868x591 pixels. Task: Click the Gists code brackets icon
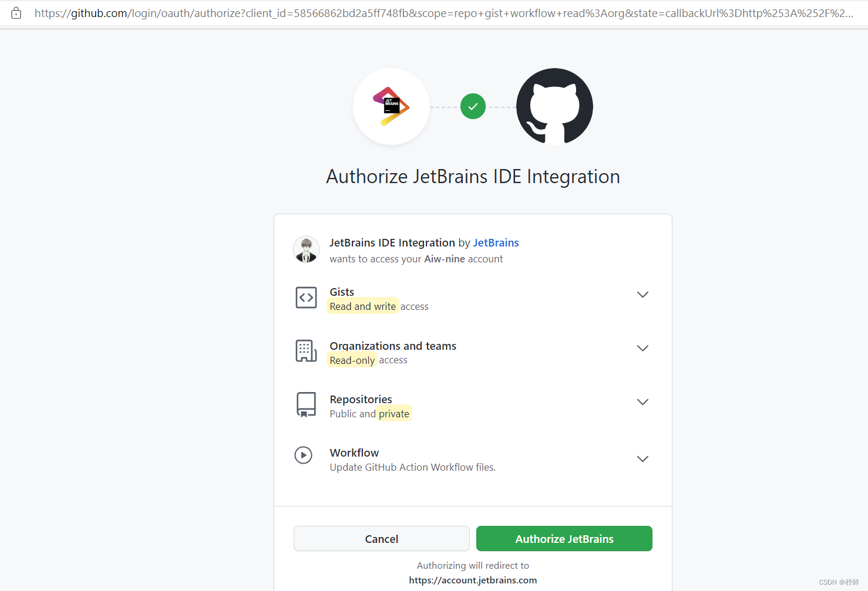click(x=306, y=298)
